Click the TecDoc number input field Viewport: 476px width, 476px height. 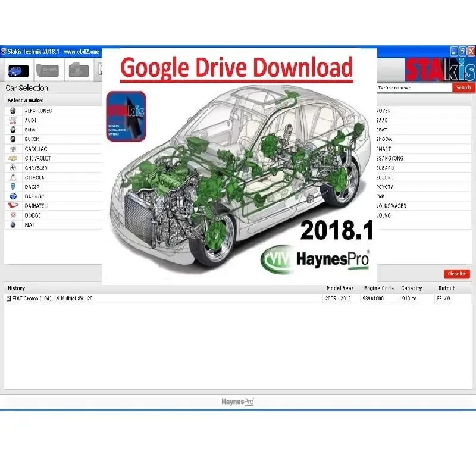414,87
